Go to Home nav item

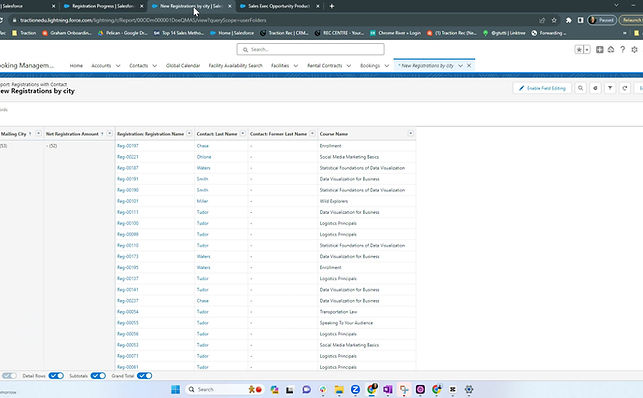tap(76, 66)
